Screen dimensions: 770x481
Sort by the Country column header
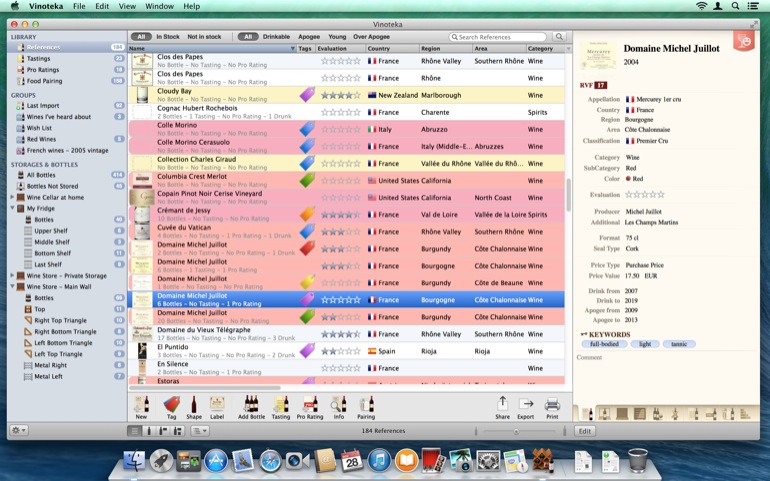coord(392,49)
